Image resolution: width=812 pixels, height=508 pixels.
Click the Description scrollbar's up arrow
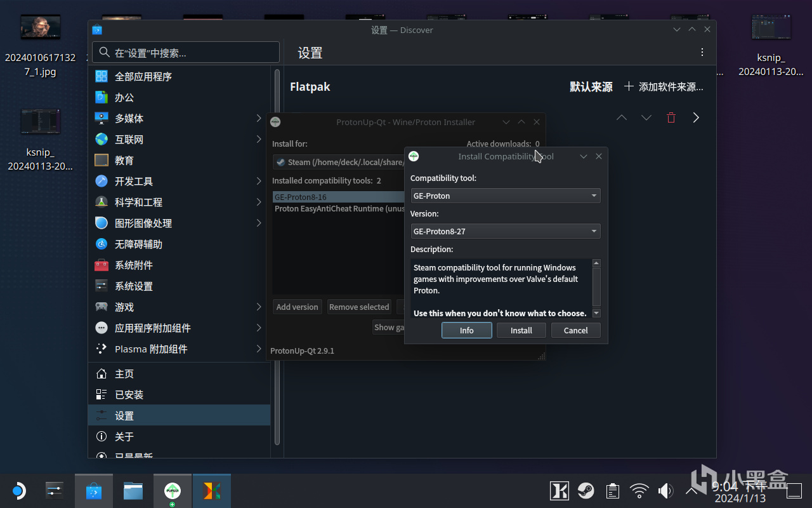coord(596,263)
